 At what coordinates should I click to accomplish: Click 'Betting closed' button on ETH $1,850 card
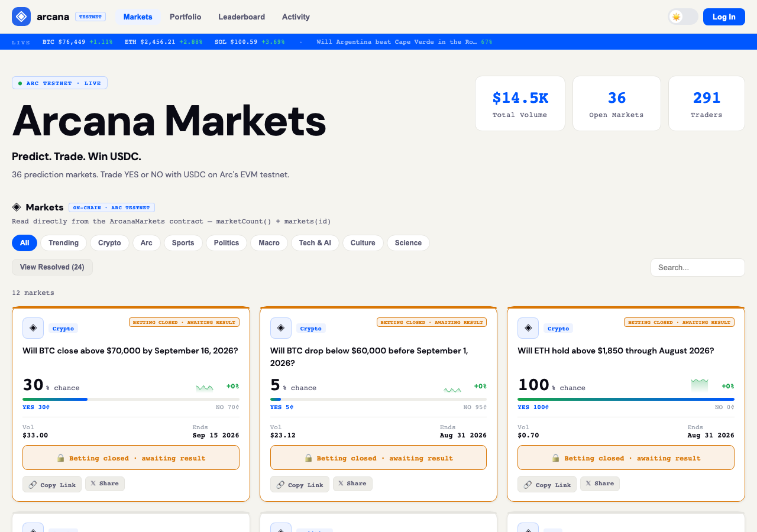coord(626,458)
